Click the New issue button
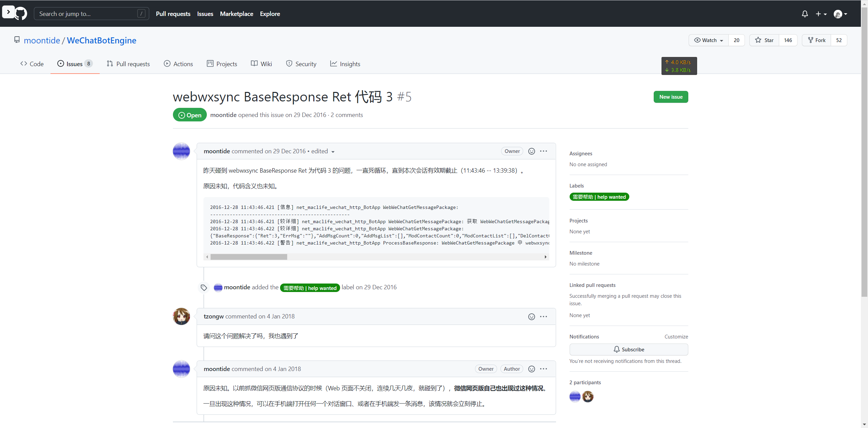 (x=671, y=97)
